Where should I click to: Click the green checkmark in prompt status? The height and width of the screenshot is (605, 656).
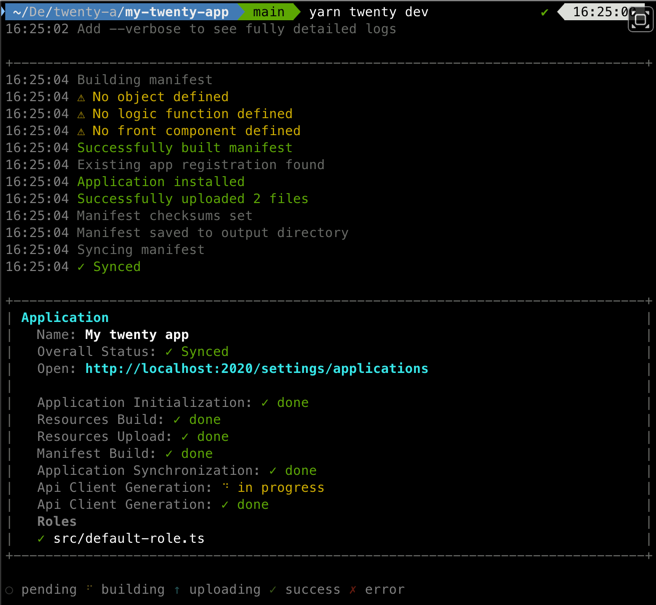click(x=544, y=13)
